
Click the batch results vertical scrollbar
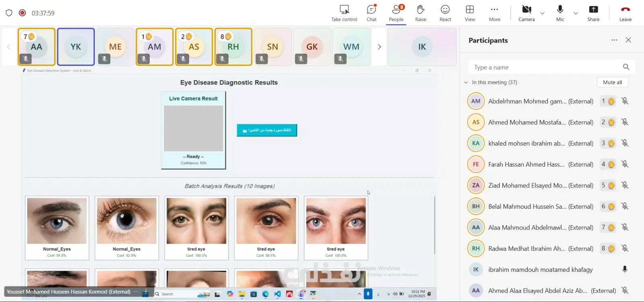[x=435, y=225]
